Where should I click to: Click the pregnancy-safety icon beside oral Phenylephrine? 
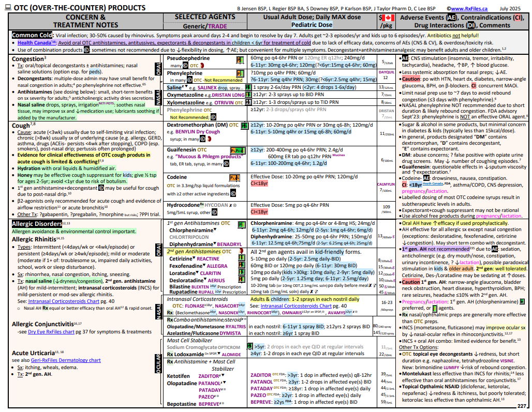(240, 73)
